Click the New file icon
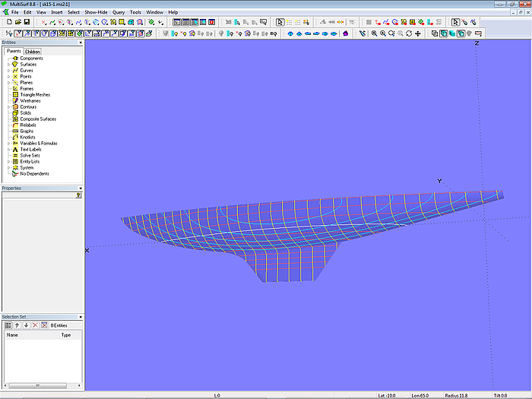Viewport: 532px width, 399px height. (8, 22)
